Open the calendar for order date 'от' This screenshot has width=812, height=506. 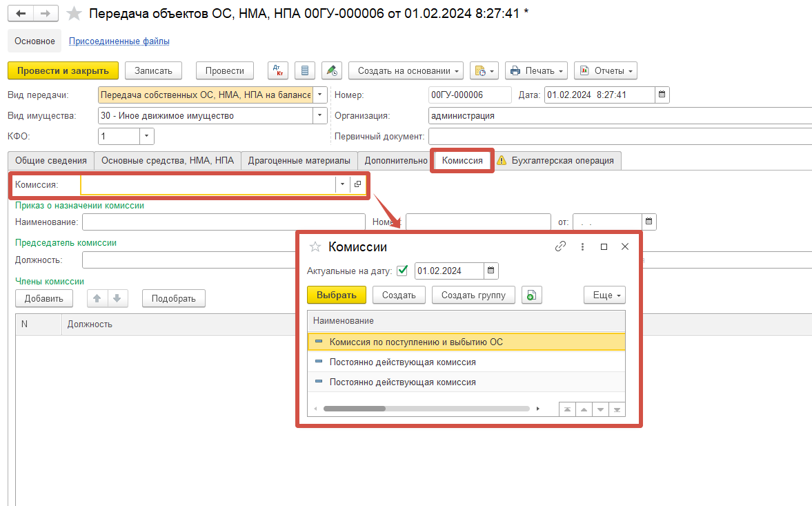coord(649,222)
